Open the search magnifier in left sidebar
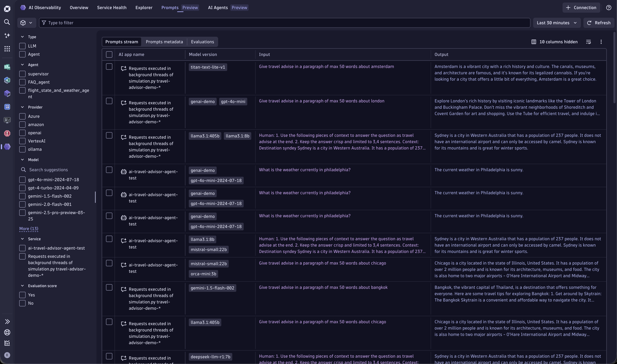The image size is (617, 364). point(7,22)
